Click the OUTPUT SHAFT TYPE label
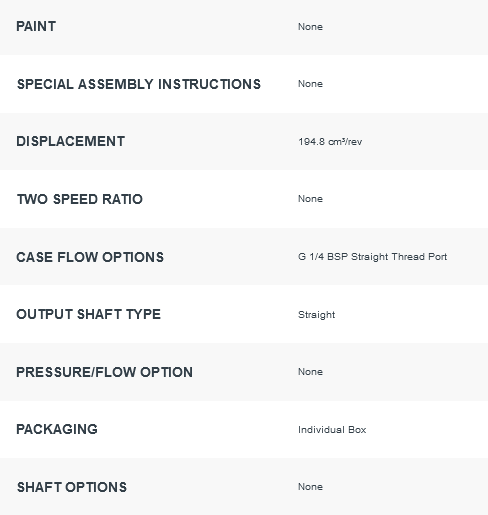Image resolution: width=488 pixels, height=515 pixels. (x=89, y=314)
